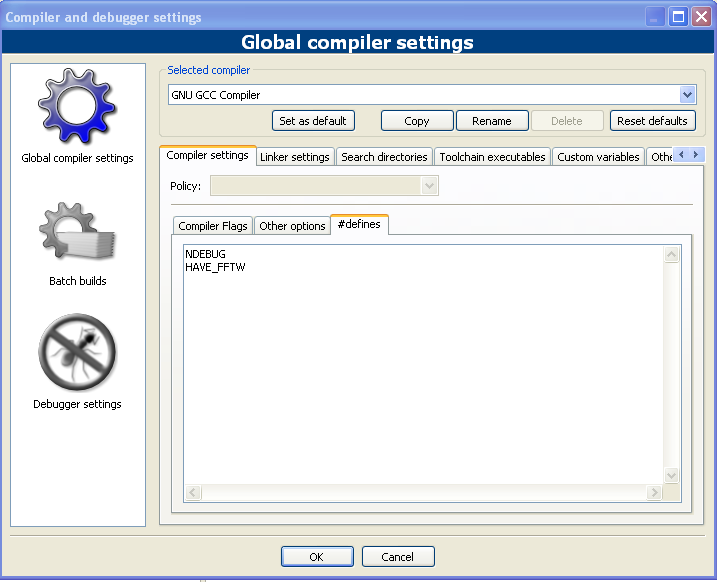Click the Reset defaults button

653,121
